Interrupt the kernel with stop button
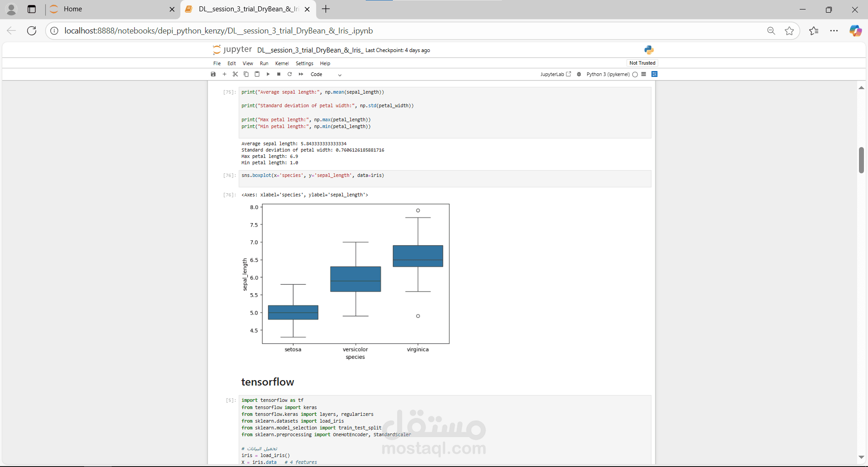 coord(279,74)
